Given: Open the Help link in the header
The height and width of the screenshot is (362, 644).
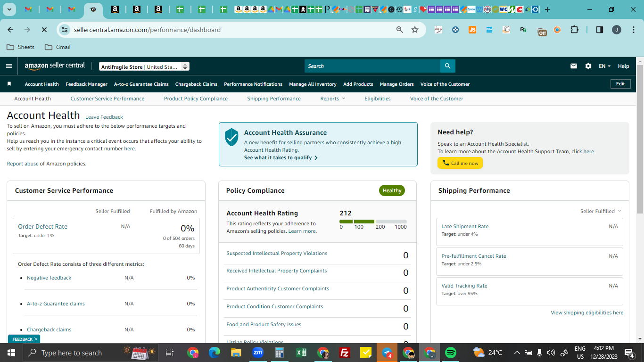Looking at the screenshot, I should (x=623, y=66).
